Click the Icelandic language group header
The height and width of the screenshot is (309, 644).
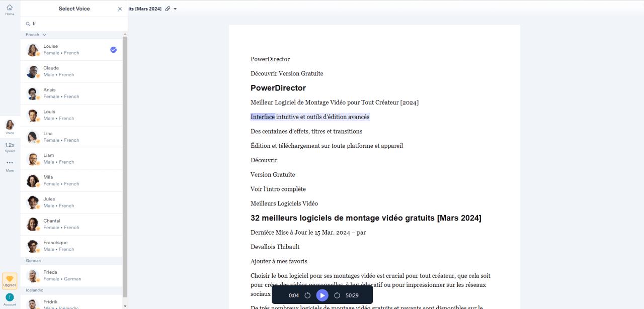tap(34, 290)
